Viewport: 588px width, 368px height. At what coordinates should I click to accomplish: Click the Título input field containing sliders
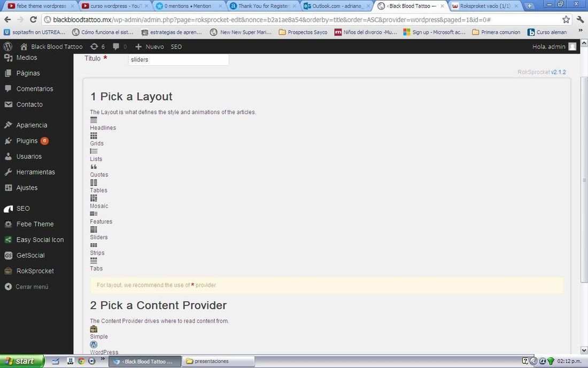(x=179, y=60)
